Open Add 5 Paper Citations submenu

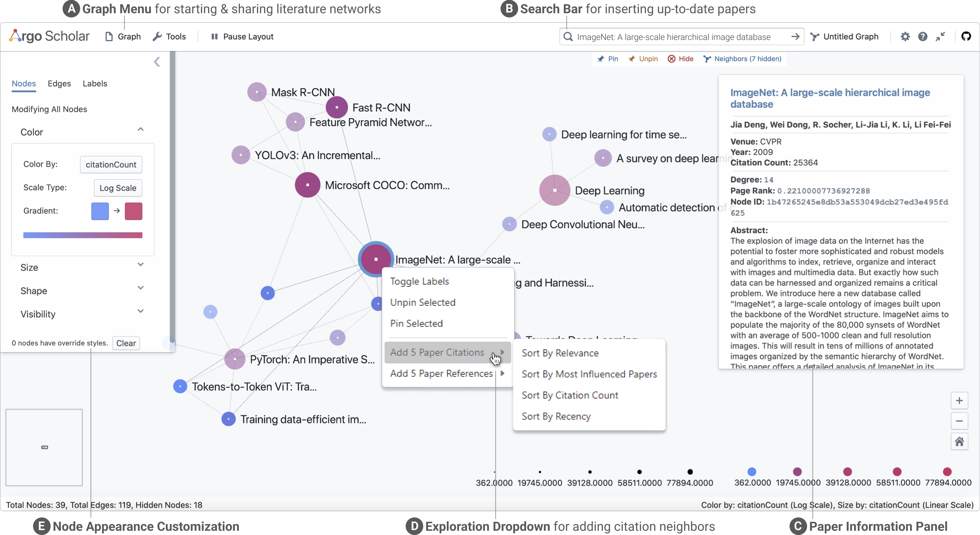tap(447, 352)
